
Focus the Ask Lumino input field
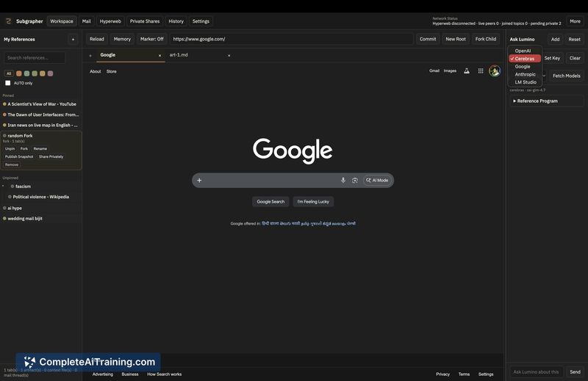(537, 372)
